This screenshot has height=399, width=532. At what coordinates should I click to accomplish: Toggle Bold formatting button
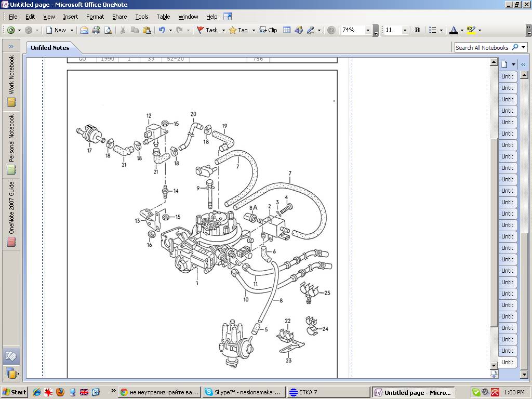coord(417,30)
